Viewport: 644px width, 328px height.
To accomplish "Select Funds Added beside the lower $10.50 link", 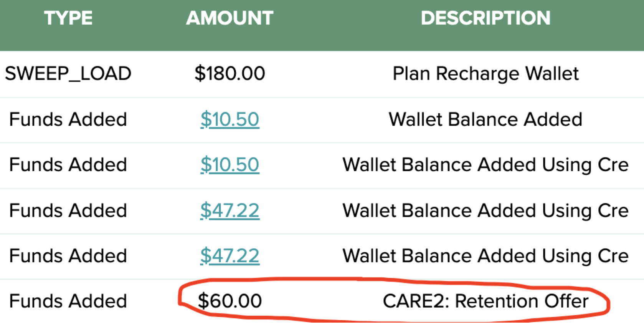I will pyautogui.click(x=68, y=165).
